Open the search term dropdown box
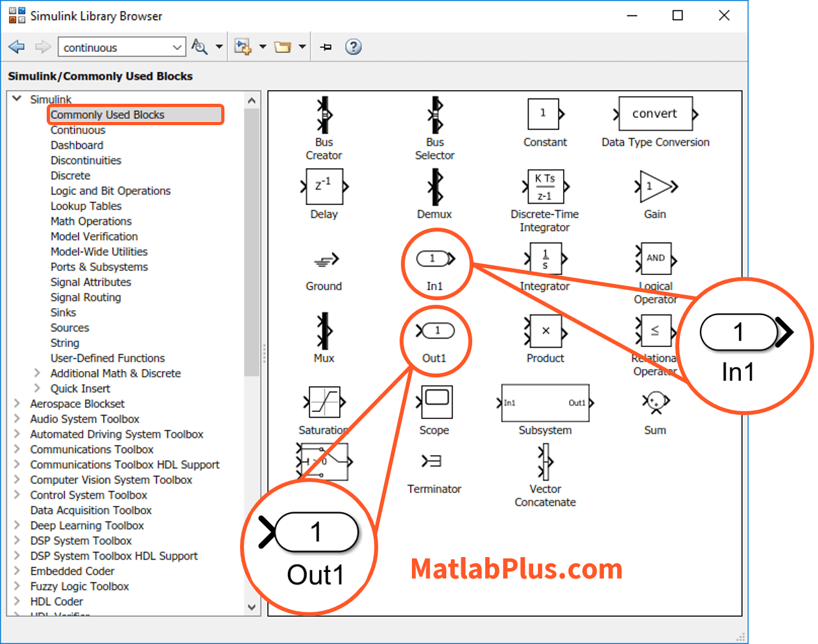 [x=177, y=47]
